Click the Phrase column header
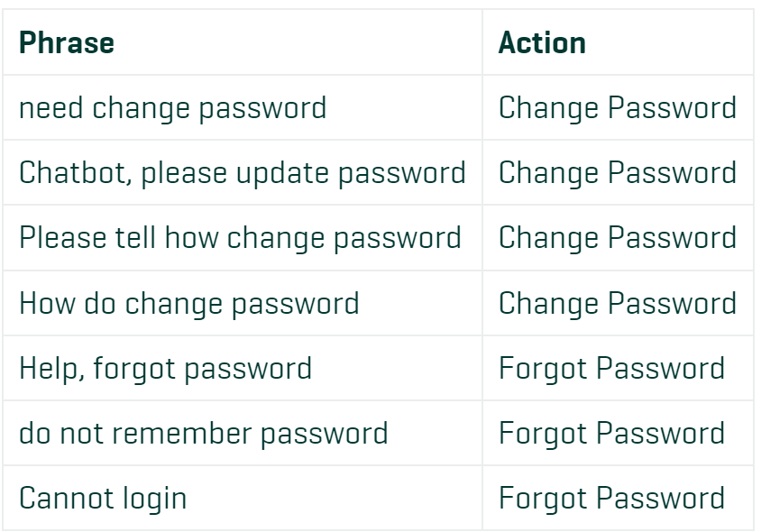 pyautogui.click(x=67, y=43)
